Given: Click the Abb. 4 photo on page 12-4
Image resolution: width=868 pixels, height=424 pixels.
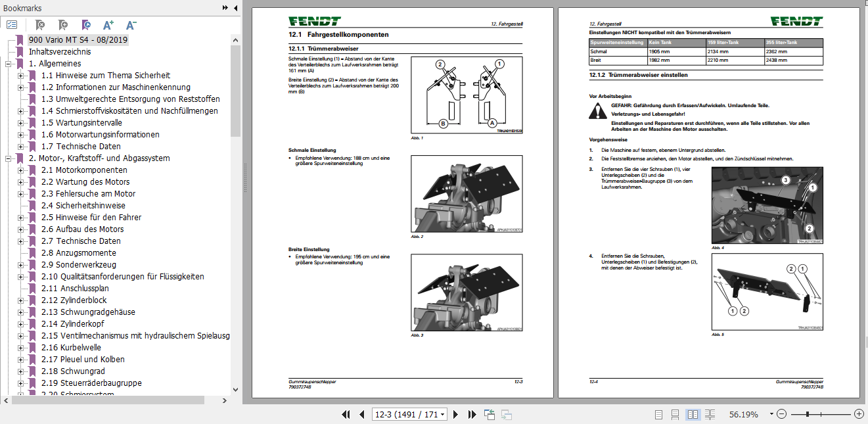Looking at the screenshot, I should [767, 204].
